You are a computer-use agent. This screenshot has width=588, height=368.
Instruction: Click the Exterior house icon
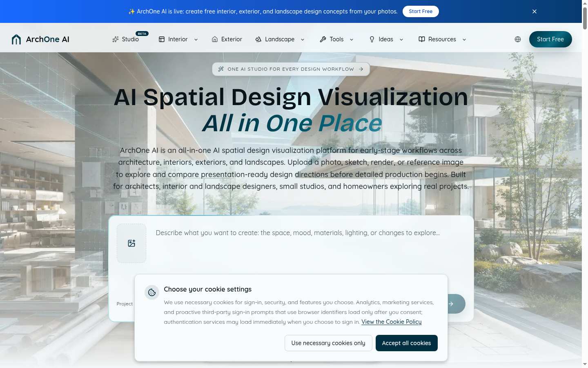coord(215,39)
